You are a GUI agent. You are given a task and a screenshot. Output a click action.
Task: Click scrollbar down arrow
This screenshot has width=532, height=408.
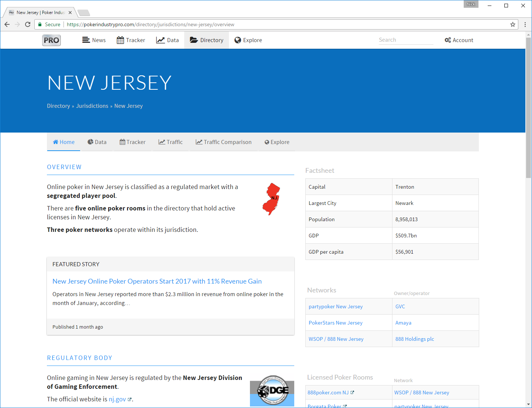coord(529,404)
